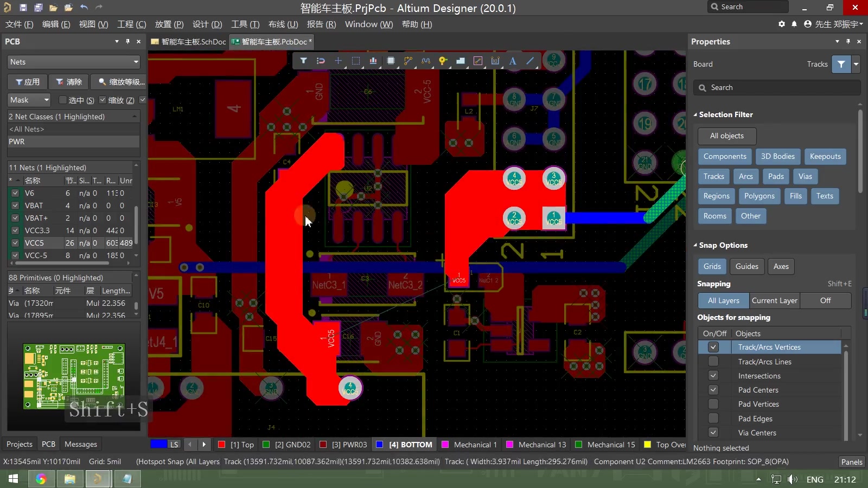Viewport: 868px width, 488px height.
Task: Click the blue BOTTOM layer color swatch
Action: [x=379, y=445]
